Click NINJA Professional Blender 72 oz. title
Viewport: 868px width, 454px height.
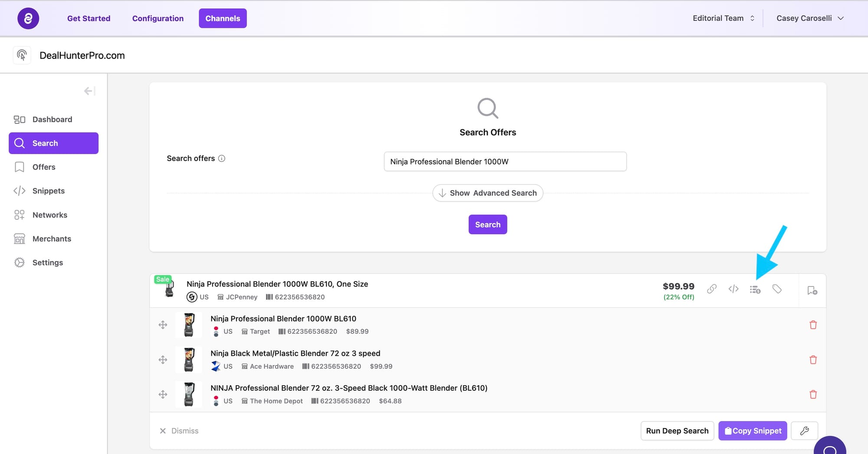point(349,388)
